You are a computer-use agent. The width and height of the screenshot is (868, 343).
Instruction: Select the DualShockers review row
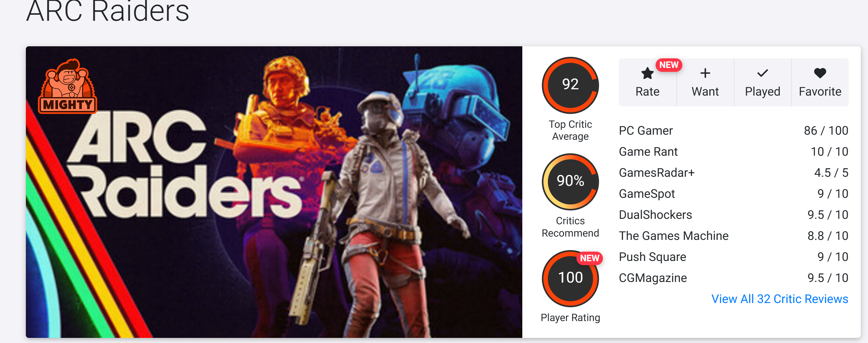[x=733, y=215]
